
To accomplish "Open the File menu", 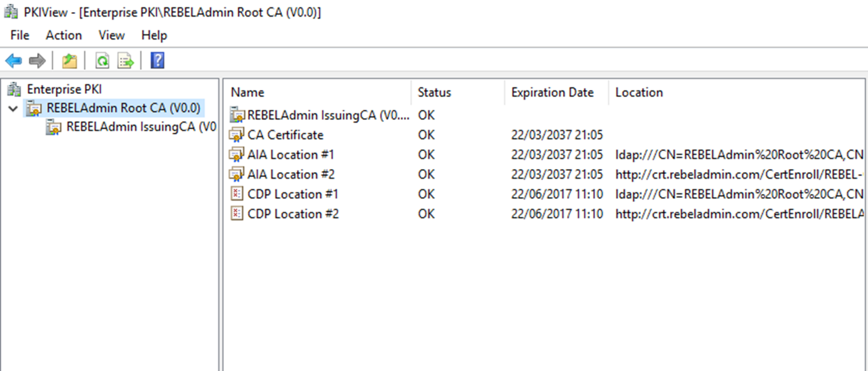I will (x=19, y=35).
